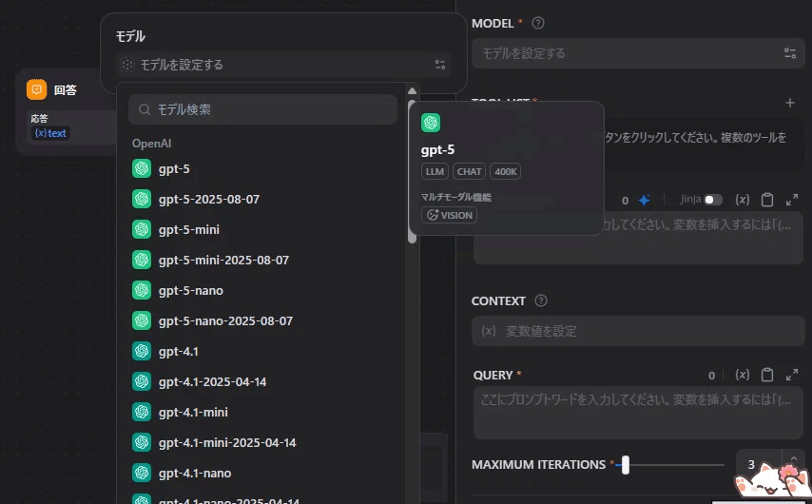Toggle the Jinja switch

click(x=712, y=200)
